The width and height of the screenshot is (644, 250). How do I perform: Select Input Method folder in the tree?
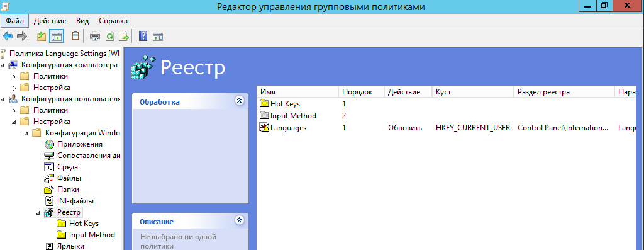tap(92, 235)
